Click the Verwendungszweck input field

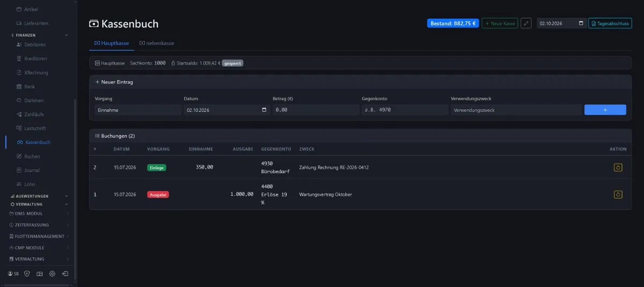pos(516,110)
